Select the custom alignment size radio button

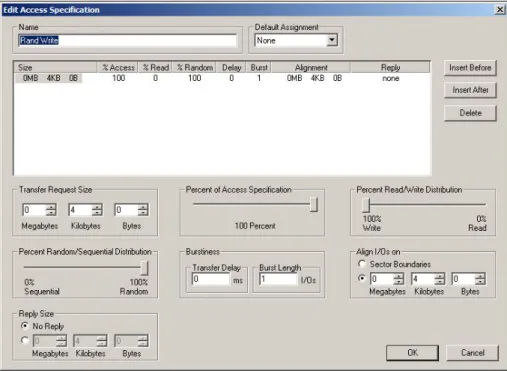362,278
